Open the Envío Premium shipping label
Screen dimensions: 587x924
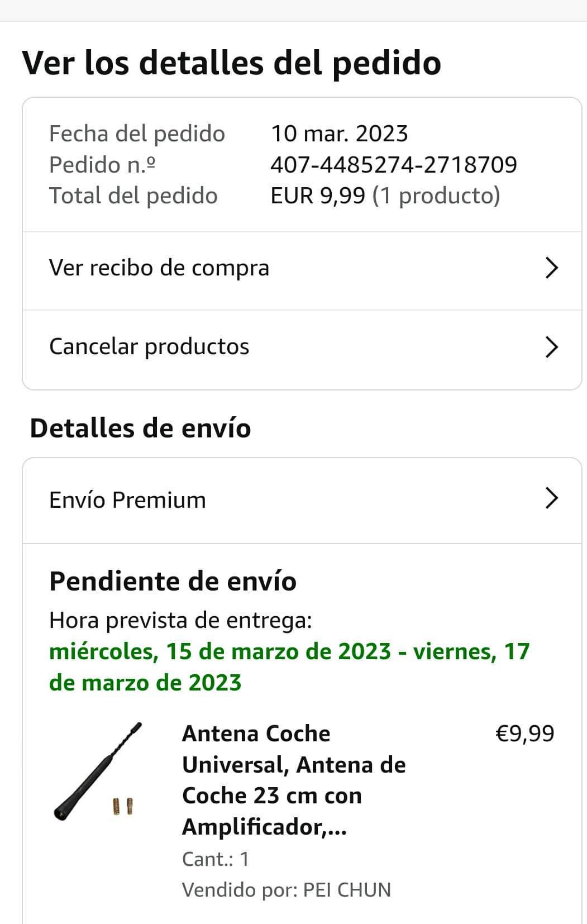pyautogui.click(x=127, y=500)
